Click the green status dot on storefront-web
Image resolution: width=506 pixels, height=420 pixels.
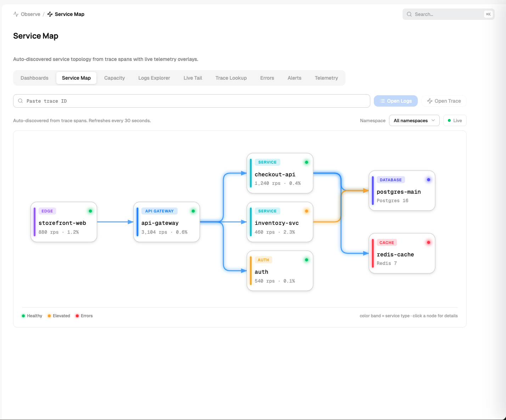point(90,211)
